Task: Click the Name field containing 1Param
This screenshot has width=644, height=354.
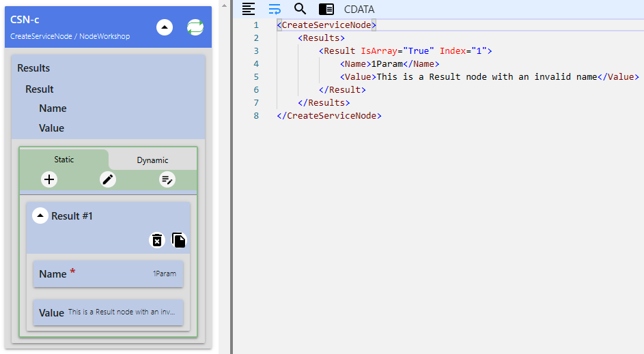Action: 108,274
